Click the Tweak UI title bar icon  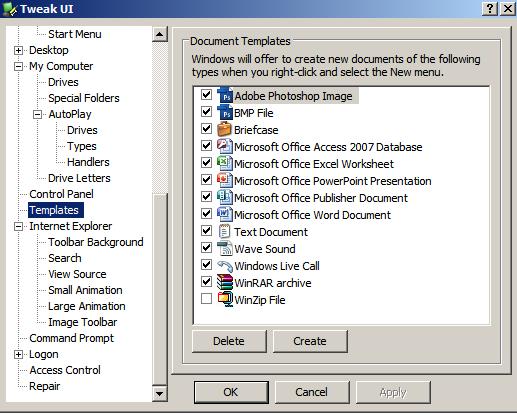coord(9,9)
